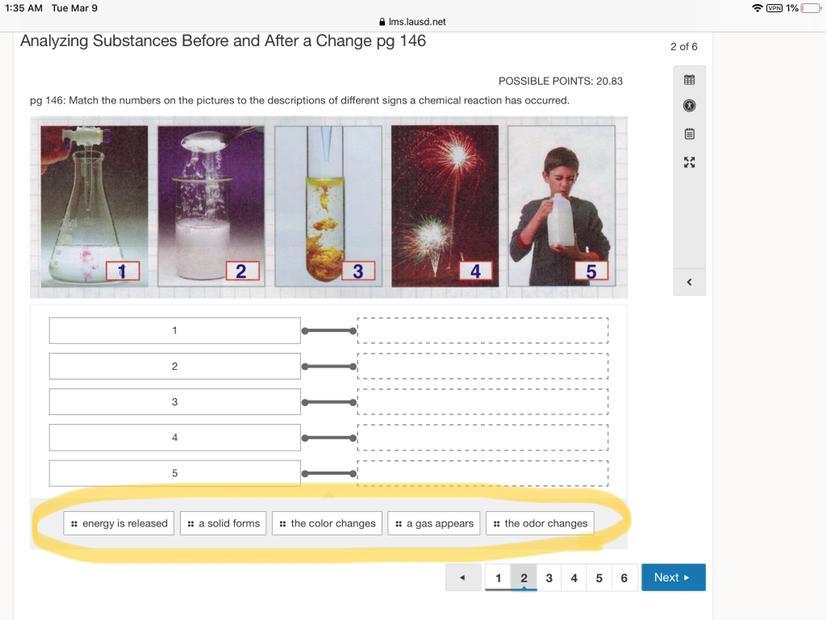The height and width of the screenshot is (620, 826).
Task: Select the 'a gas appears' answer chip
Action: (434, 524)
